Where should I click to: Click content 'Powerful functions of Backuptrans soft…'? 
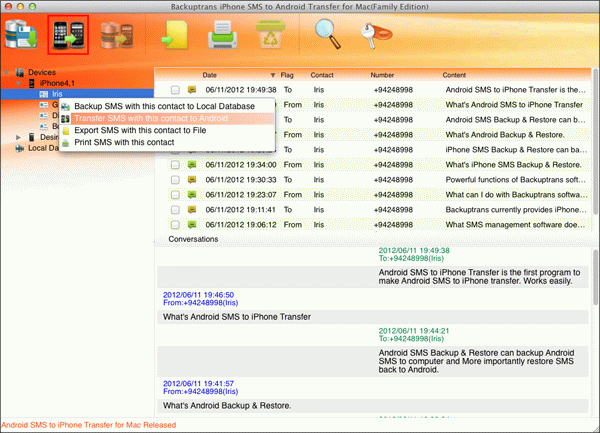pos(515,180)
